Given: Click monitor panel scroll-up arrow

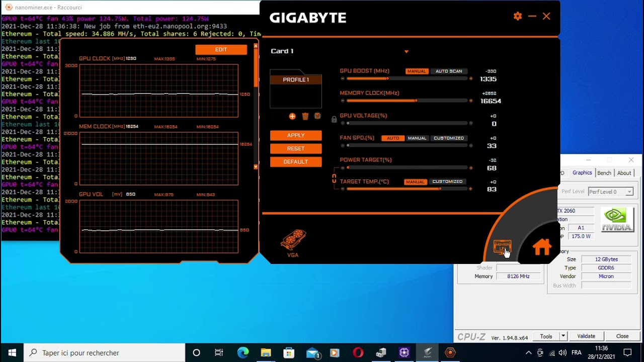Looking at the screenshot, I should pyautogui.click(x=256, y=46).
